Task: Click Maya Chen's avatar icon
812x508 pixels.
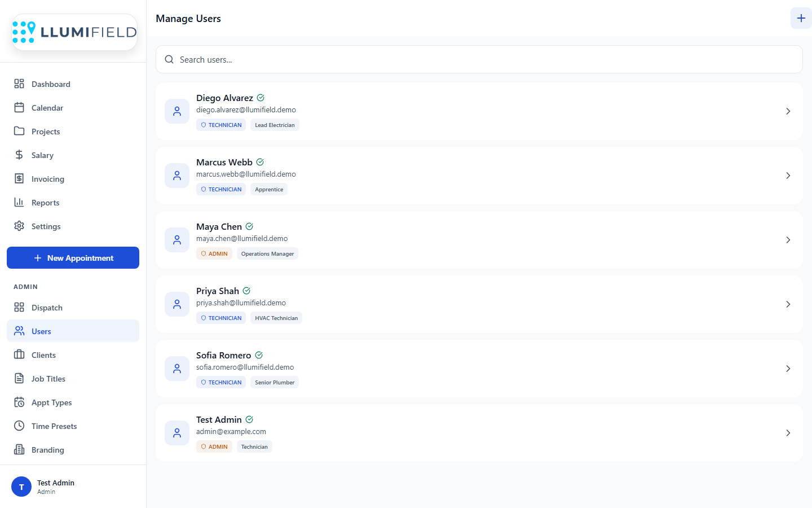Action: [177, 240]
